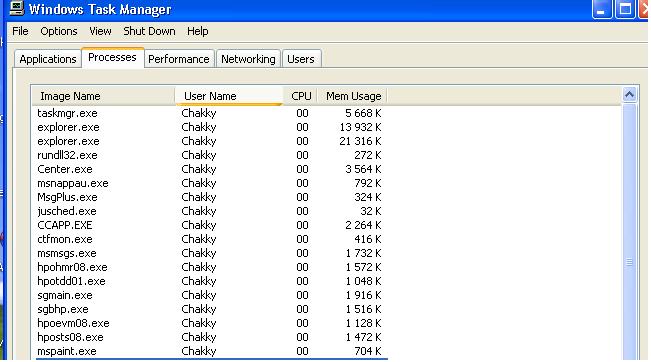The width and height of the screenshot is (651, 362).
Task: Maximize the Task Manager window
Action: (x=625, y=9)
